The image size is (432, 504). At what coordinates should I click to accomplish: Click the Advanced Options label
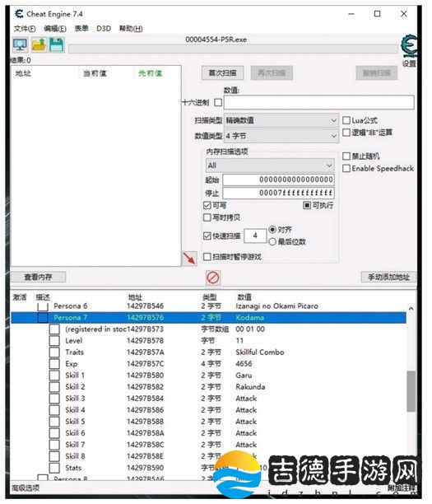click(26, 488)
